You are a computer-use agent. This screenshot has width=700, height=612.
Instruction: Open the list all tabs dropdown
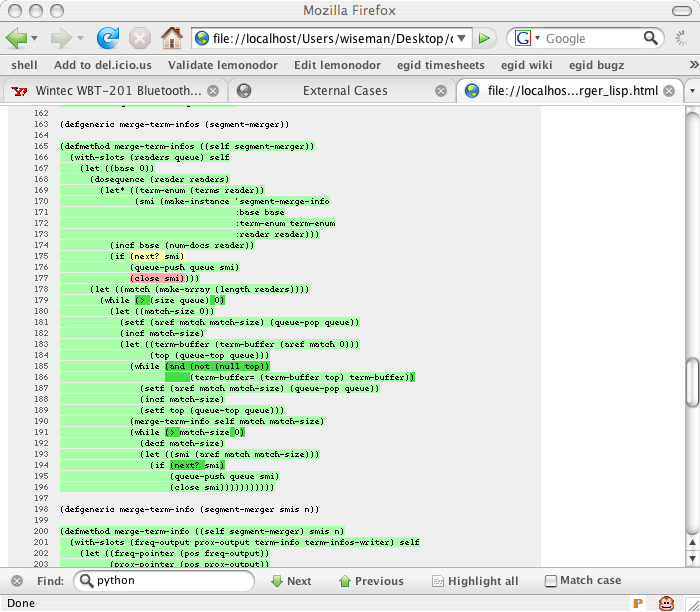click(x=692, y=91)
